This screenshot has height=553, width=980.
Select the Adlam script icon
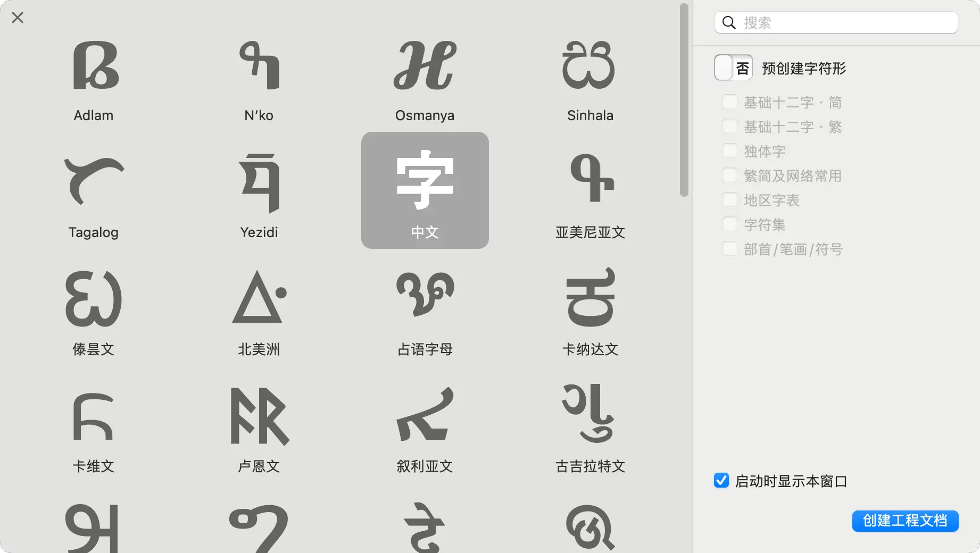pos(94,77)
